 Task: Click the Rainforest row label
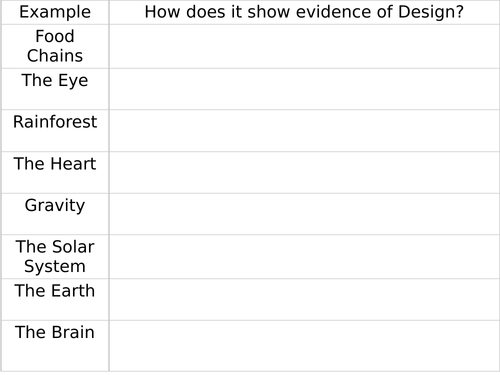(x=55, y=122)
